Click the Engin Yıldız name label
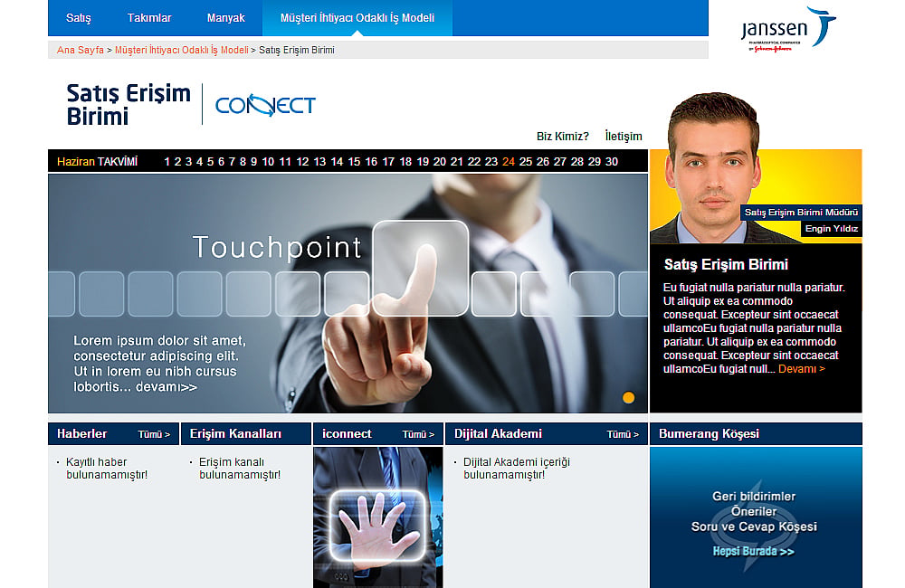This screenshot has height=588, width=905. click(x=831, y=229)
